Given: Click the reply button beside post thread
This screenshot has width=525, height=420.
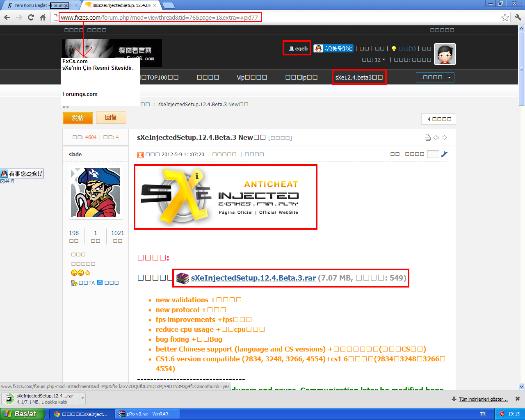Looking at the screenshot, I should [111, 118].
